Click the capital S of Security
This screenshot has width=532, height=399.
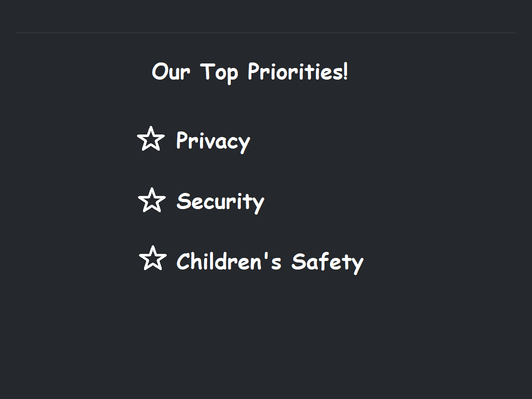click(x=183, y=201)
